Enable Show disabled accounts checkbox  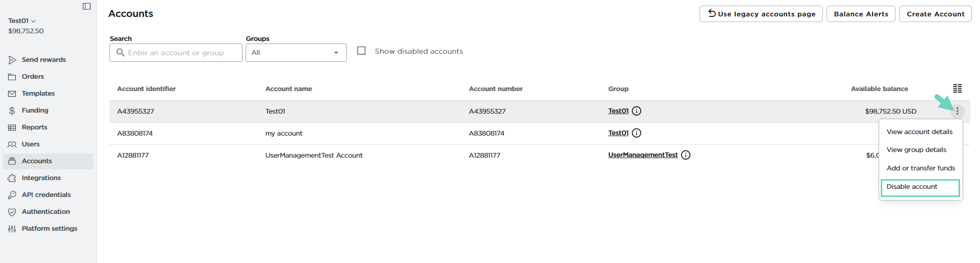(361, 51)
